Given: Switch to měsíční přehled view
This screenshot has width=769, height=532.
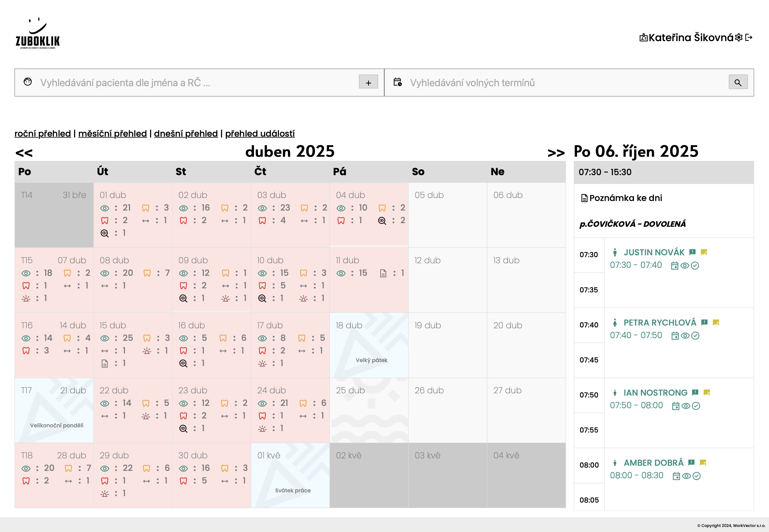Looking at the screenshot, I should click(112, 134).
